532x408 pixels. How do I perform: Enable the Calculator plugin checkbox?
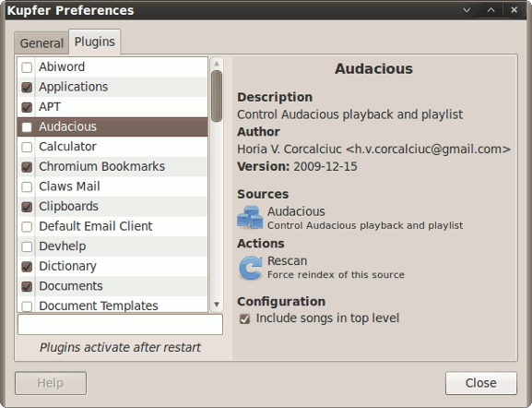(x=27, y=147)
